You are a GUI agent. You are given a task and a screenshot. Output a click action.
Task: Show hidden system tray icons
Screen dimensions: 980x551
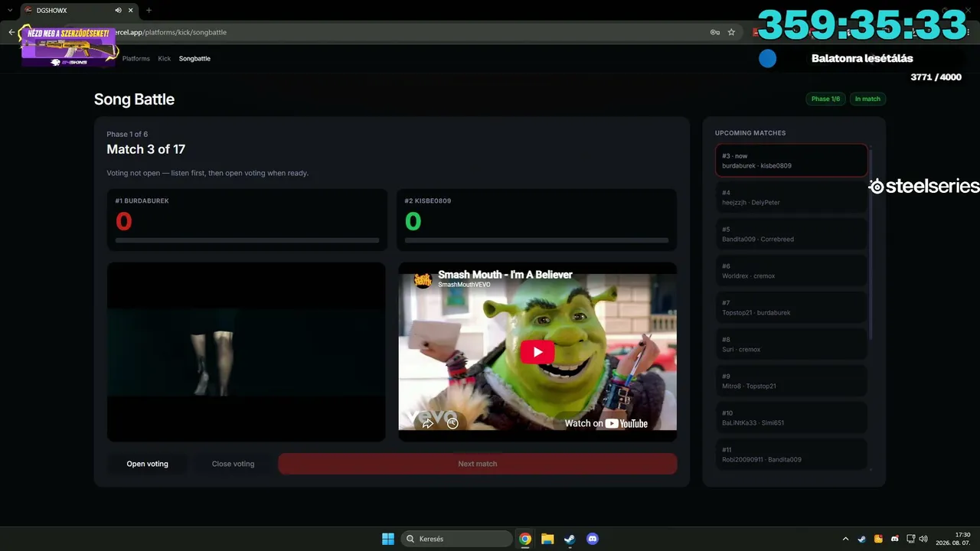tap(845, 539)
